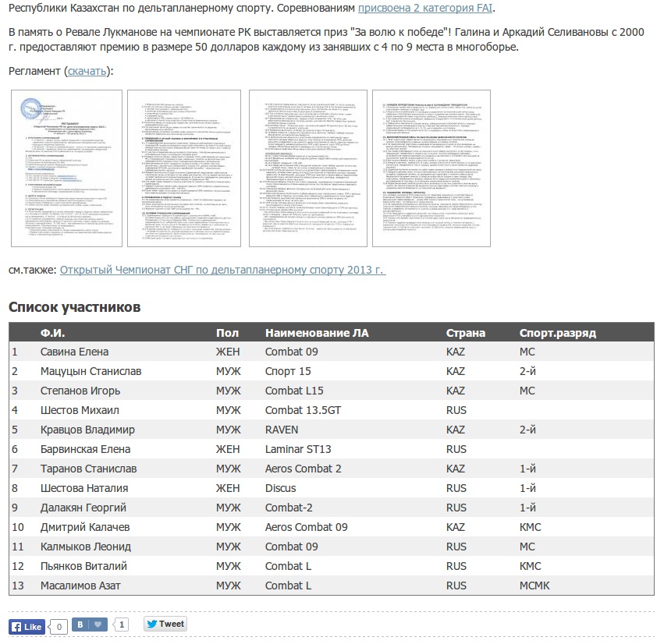The image size is (664, 644).
Task: Open the second regulation page thumbnail
Action: pos(184,168)
